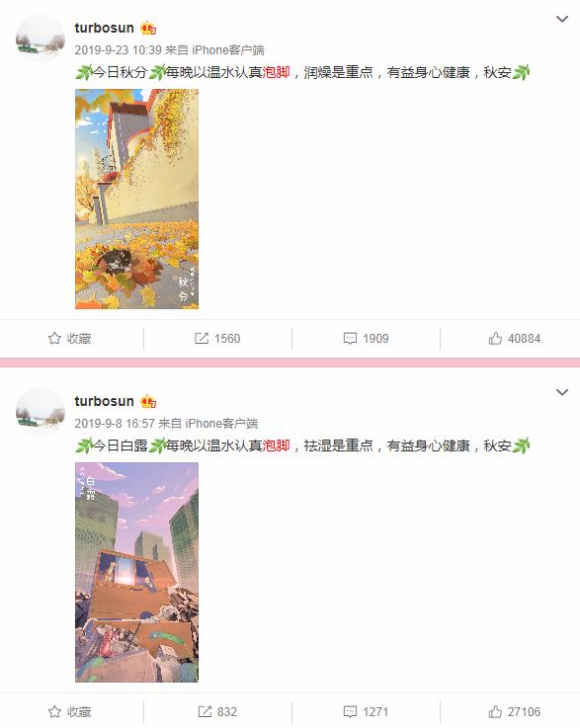Expand the chevron menu on second post
The image size is (580, 728).
click(562, 392)
